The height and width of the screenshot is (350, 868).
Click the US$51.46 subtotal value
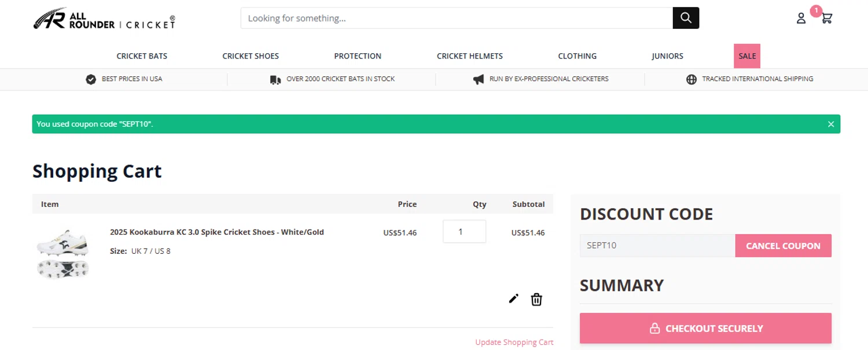(528, 233)
